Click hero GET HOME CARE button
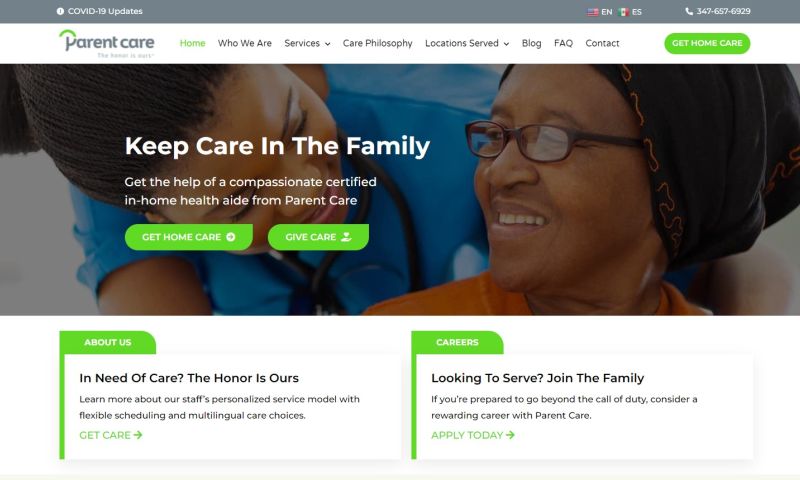This screenshot has height=480, width=800. (189, 237)
